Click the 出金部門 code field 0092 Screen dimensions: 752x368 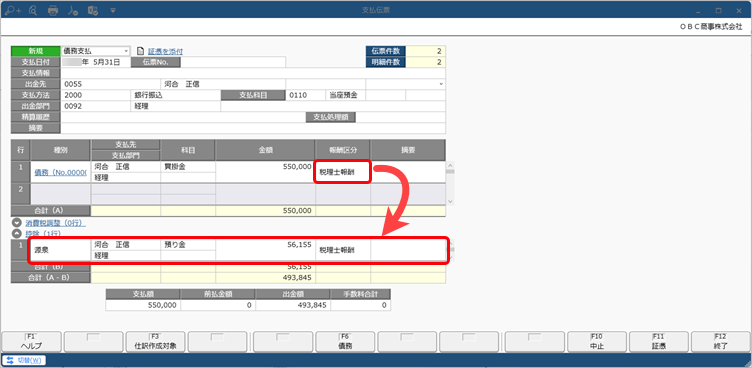pos(95,106)
